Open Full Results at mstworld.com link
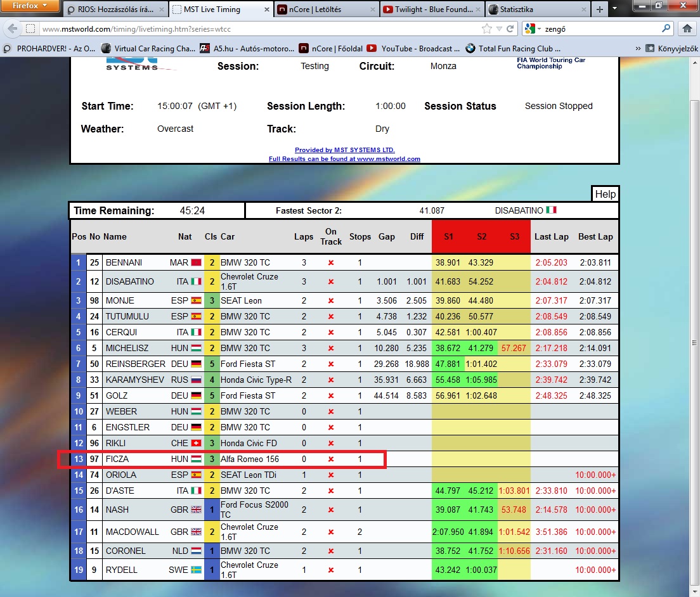The width and height of the screenshot is (700, 597). (344, 159)
